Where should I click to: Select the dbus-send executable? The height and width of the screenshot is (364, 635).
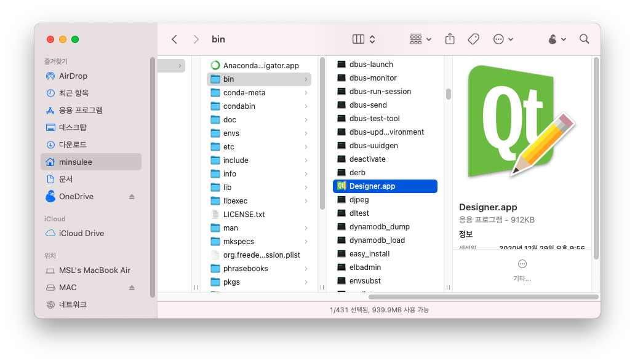pos(385,105)
